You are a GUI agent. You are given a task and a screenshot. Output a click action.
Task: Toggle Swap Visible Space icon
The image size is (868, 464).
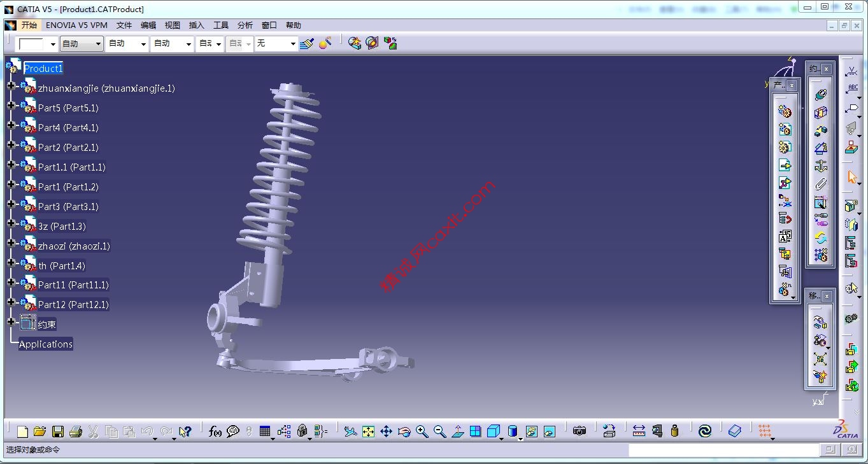550,432
